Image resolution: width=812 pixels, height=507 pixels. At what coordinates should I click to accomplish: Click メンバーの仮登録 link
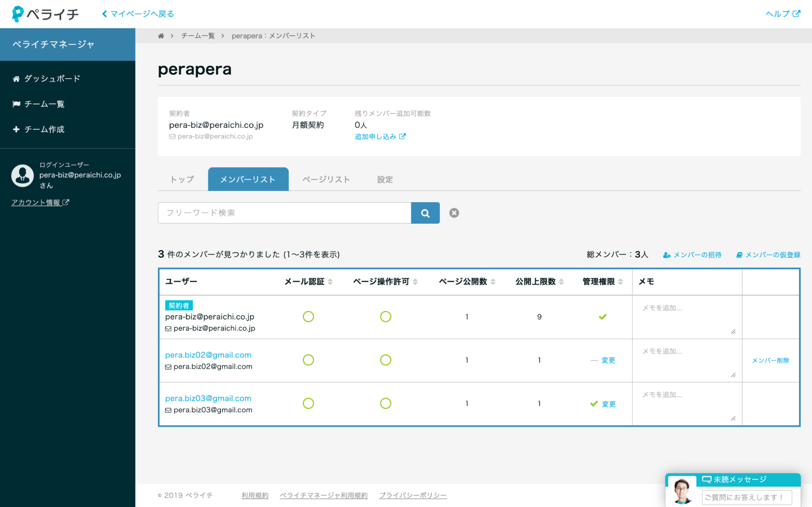pyautogui.click(x=768, y=255)
